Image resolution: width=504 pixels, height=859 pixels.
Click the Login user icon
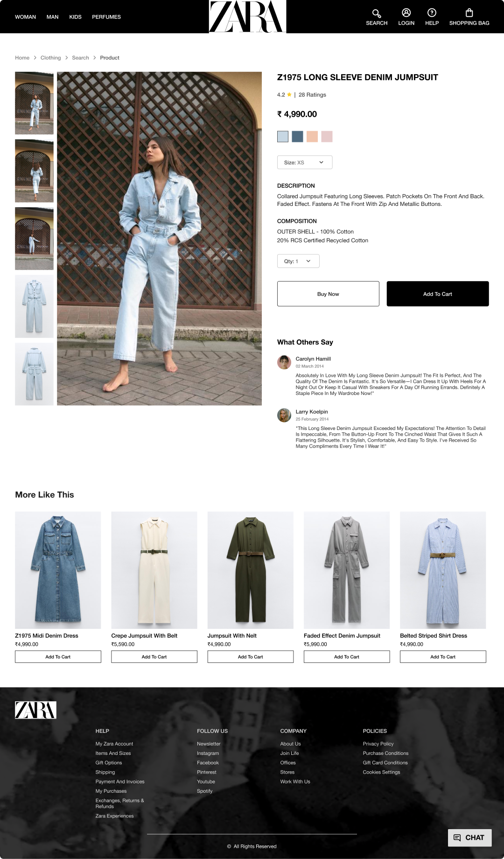[x=406, y=13]
